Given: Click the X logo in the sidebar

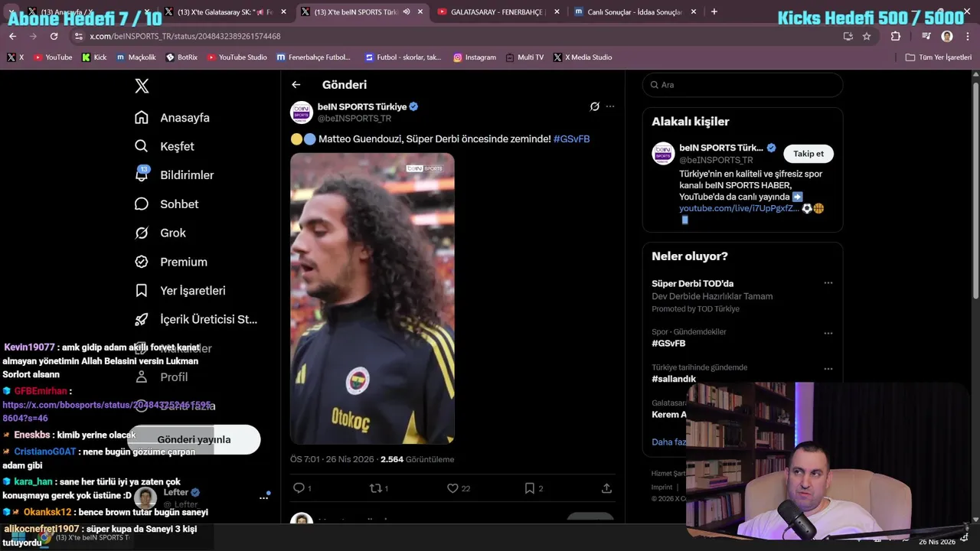Looking at the screenshot, I should point(142,86).
